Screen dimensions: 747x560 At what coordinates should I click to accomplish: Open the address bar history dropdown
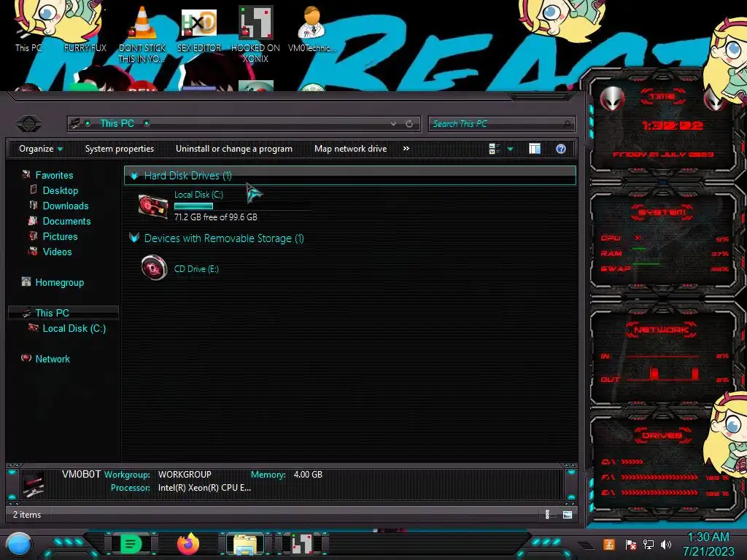[x=393, y=124]
